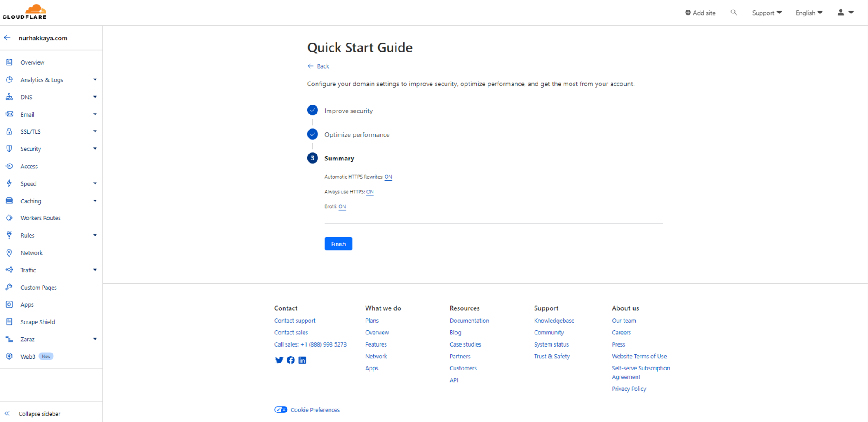Open Cloudflare's Twitter page
868x422 pixels.
(279, 360)
